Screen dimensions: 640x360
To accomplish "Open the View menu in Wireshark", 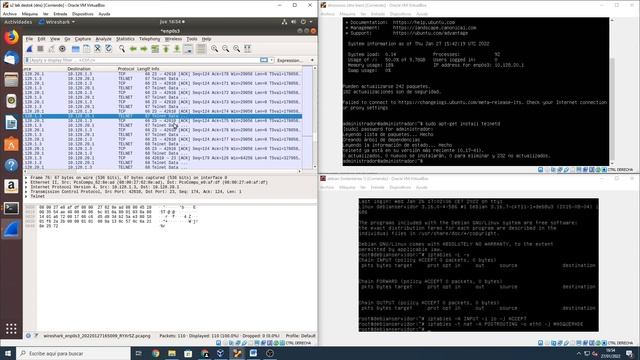I will 55,39.
